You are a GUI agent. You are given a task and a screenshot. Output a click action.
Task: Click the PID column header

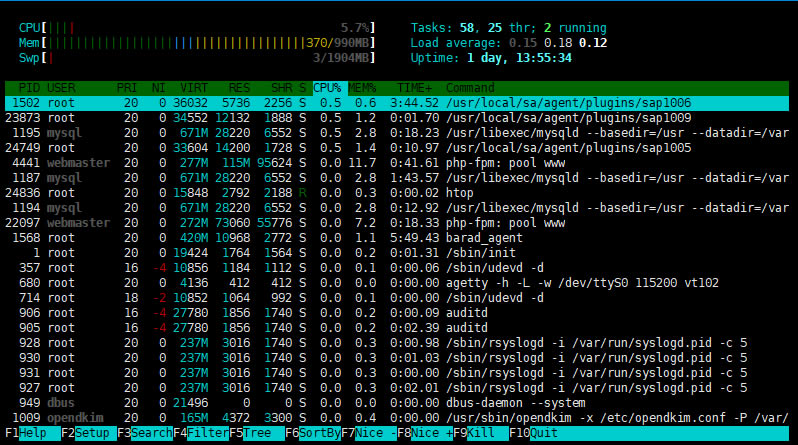pos(27,88)
